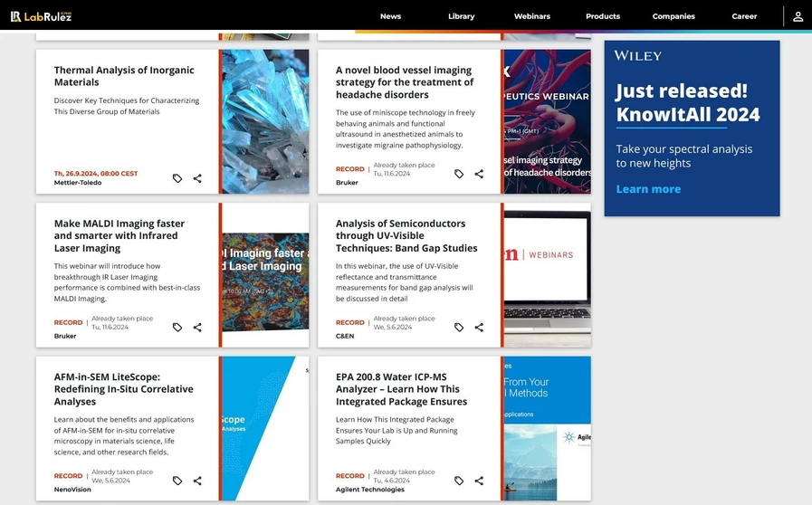This screenshot has width=812, height=505.
Task: Tag the Thermal Analysis of Inorganic Materials webinar
Action: pyautogui.click(x=177, y=178)
